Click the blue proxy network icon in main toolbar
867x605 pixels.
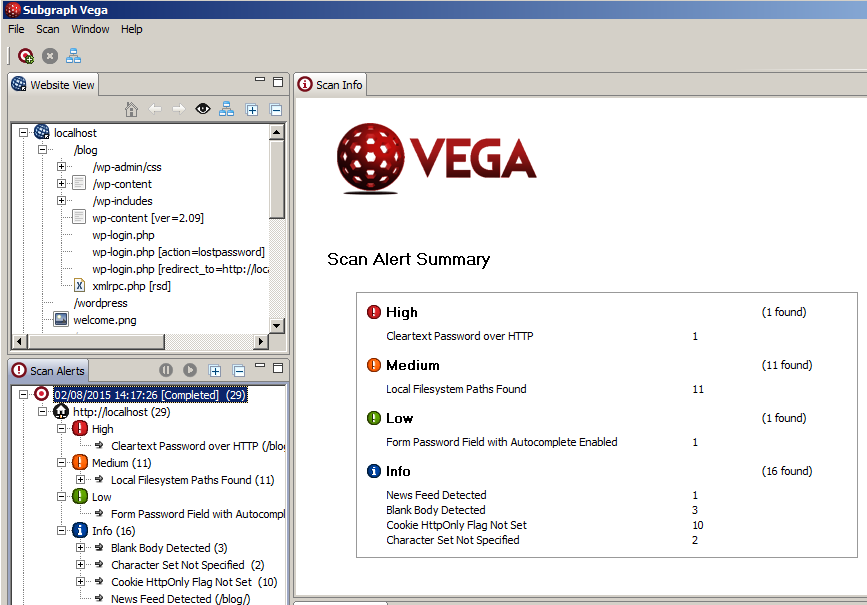point(74,56)
